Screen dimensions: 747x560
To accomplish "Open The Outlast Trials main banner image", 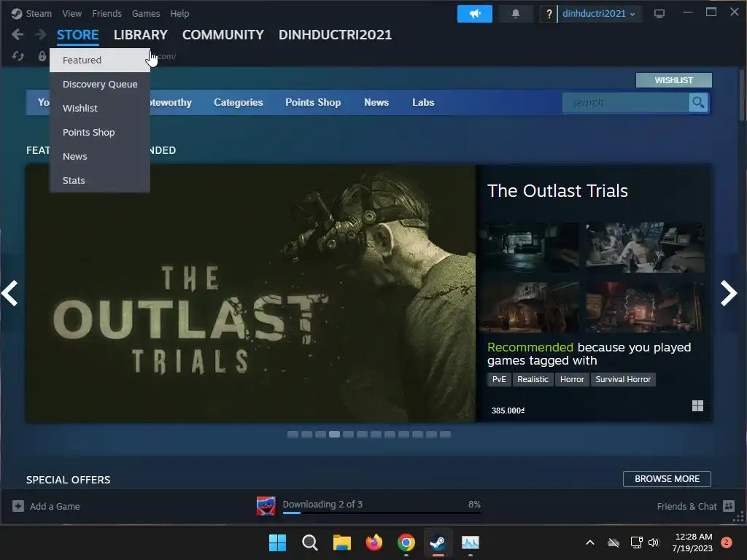I will pos(251,293).
